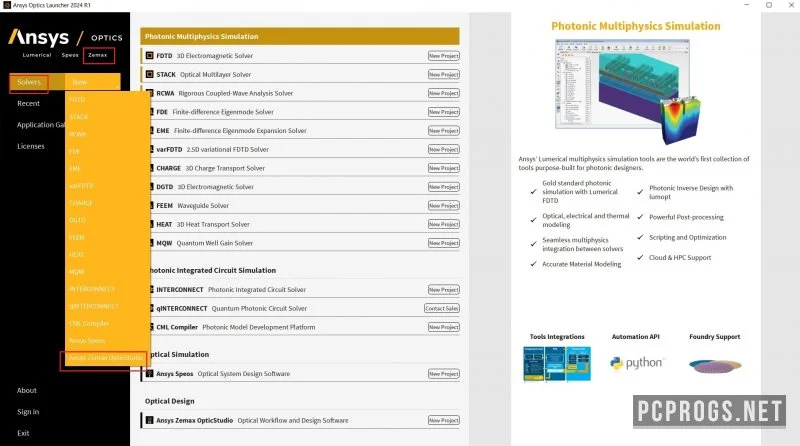Choose MQW in the New dropdown menu
The image size is (800, 446).
tap(77, 272)
